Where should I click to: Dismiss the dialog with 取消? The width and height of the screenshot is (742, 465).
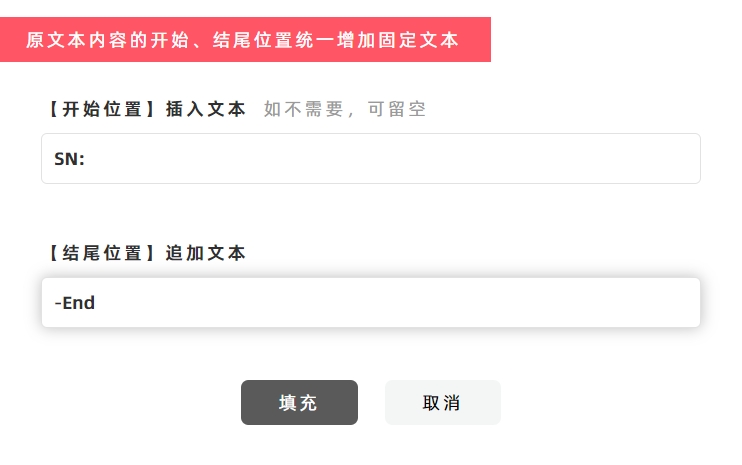point(442,403)
